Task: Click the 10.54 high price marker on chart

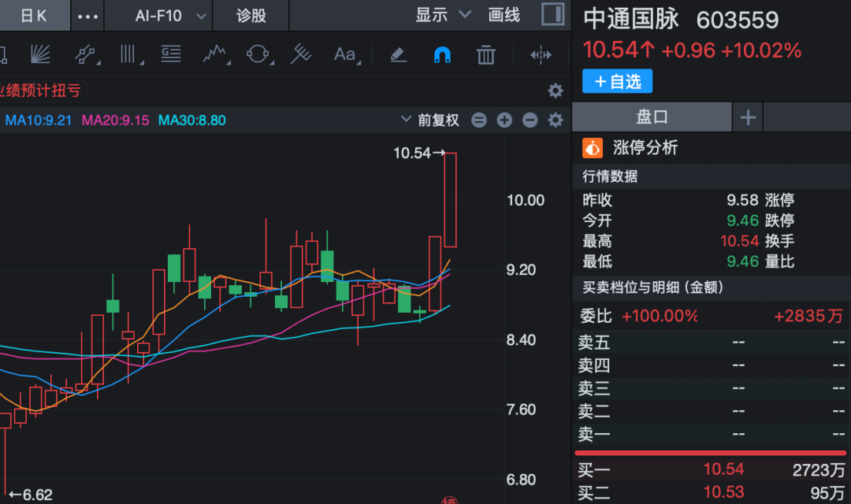Action: coord(419,153)
